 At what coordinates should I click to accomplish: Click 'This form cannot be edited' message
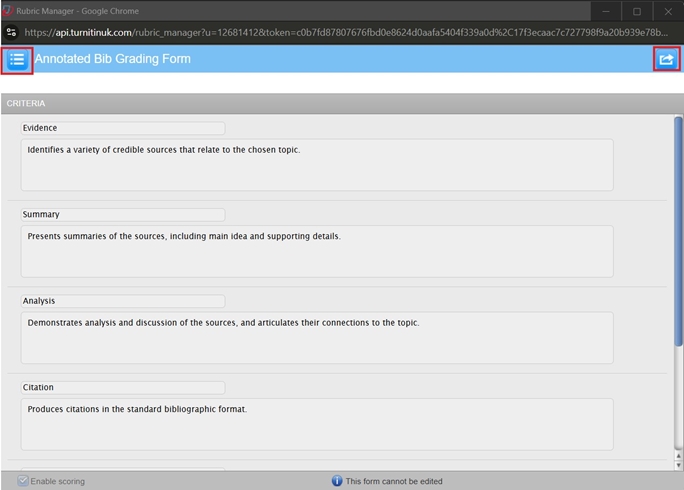point(394,481)
